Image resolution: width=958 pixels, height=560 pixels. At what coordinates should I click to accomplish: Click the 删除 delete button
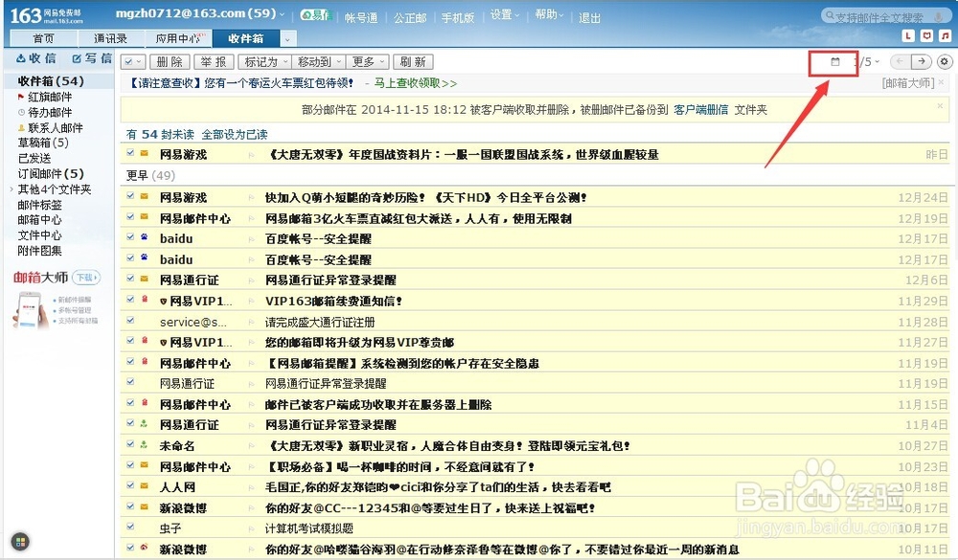(x=169, y=60)
